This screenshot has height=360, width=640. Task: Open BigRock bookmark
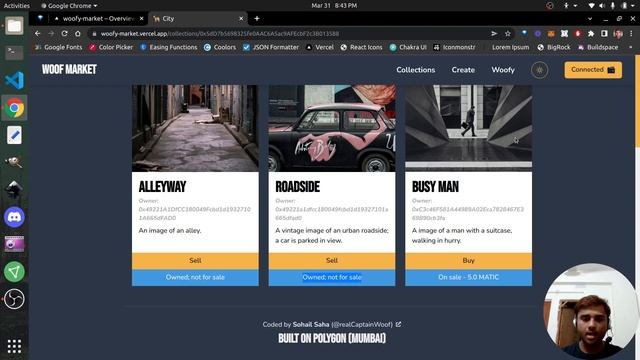pyautogui.click(x=554, y=47)
